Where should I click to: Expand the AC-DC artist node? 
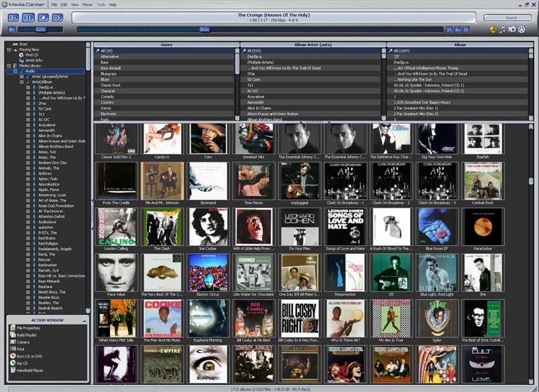click(28, 120)
